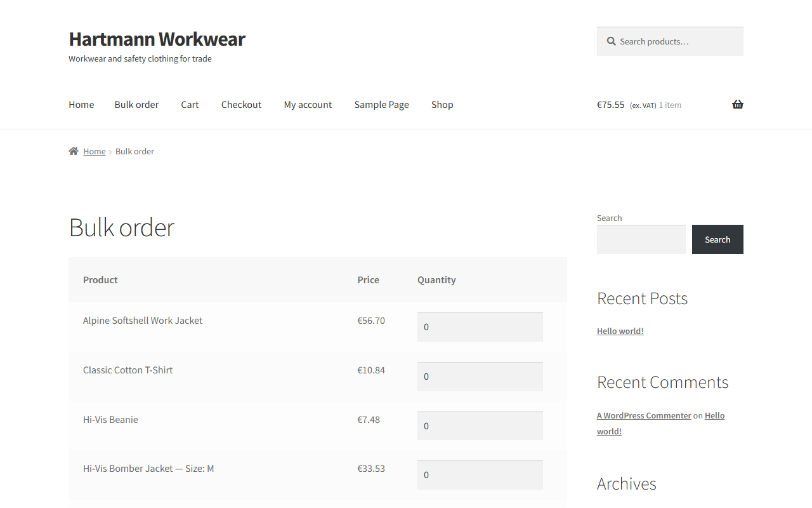812x508 pixels.
Task: Click the breadcrumb home icon
Action: 74,151
